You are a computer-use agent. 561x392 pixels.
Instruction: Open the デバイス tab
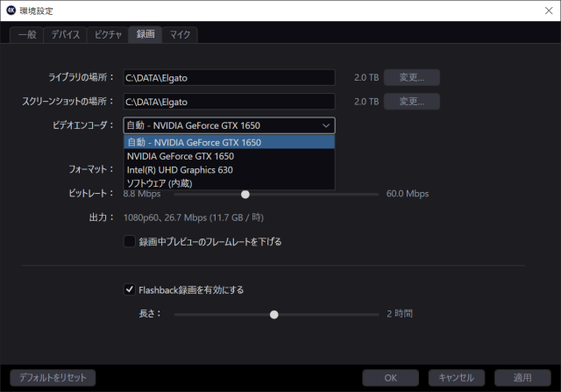[65, 35]
